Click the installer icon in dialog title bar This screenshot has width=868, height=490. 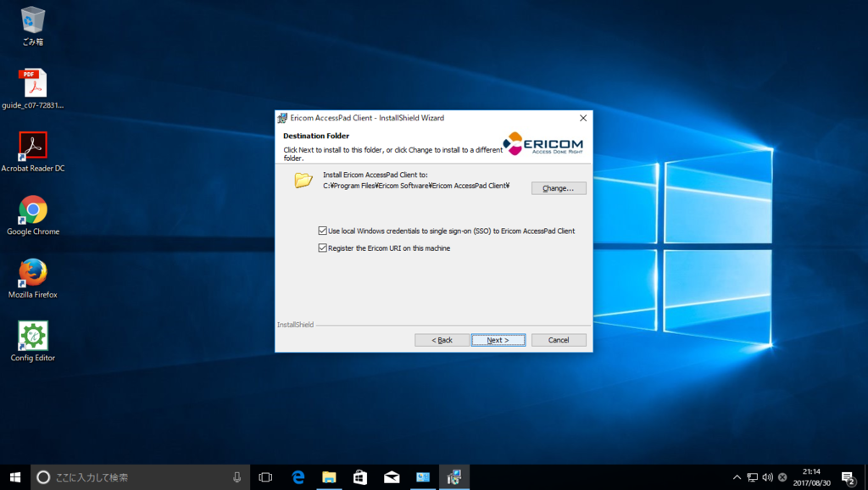pyautogui.click(x=282, y=118)
